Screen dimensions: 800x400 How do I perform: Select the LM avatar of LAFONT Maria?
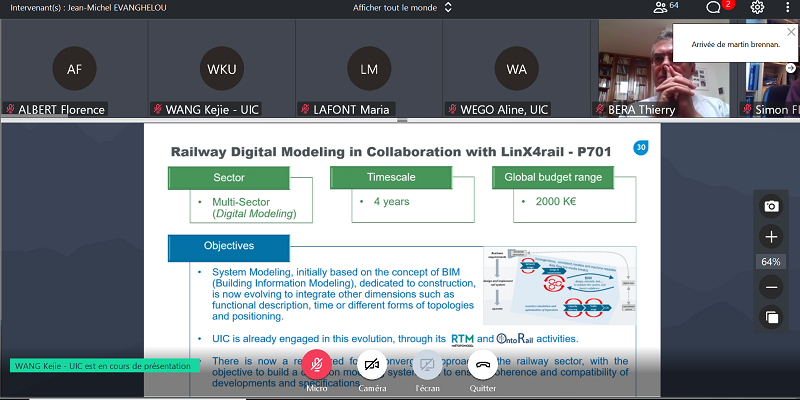[369, 68]
